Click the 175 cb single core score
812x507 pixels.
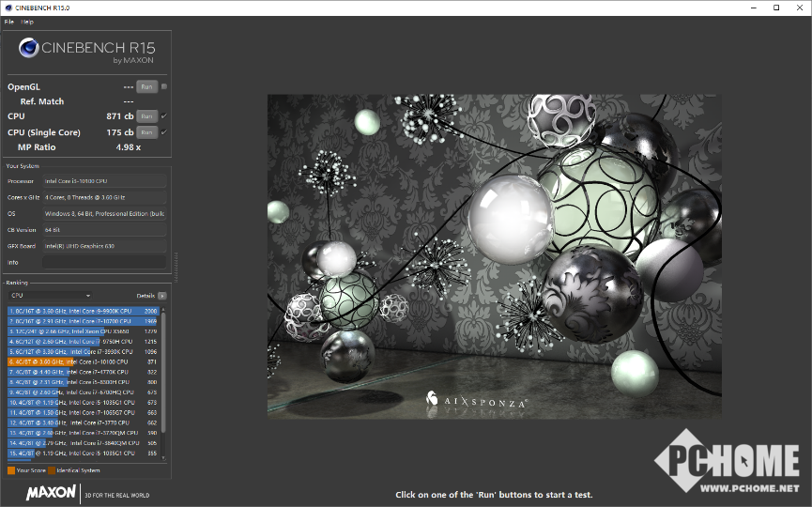tap(119, 132)
